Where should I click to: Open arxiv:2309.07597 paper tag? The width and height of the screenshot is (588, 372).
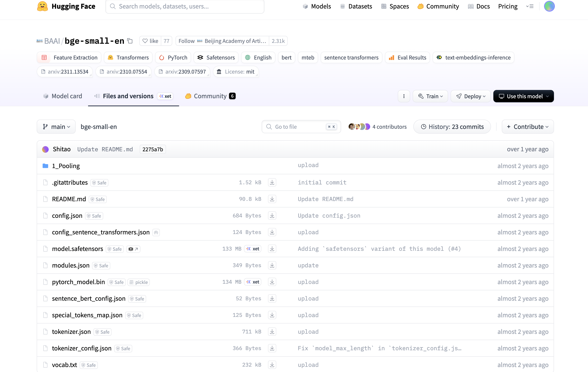182,72
